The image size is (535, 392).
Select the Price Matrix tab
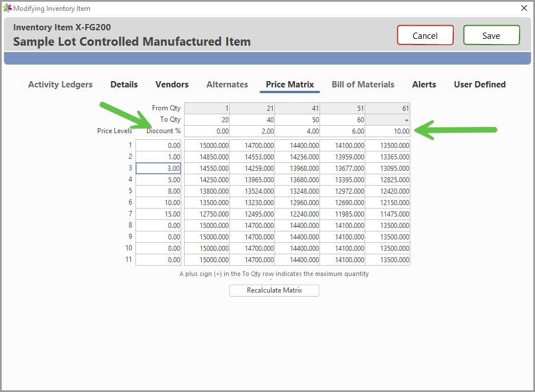(x=290, y=85)
